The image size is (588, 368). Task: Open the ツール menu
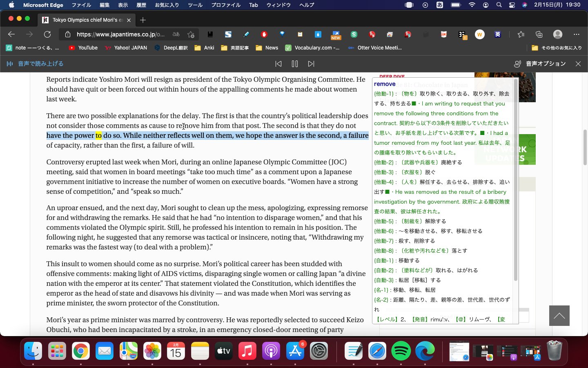point(195,5)
